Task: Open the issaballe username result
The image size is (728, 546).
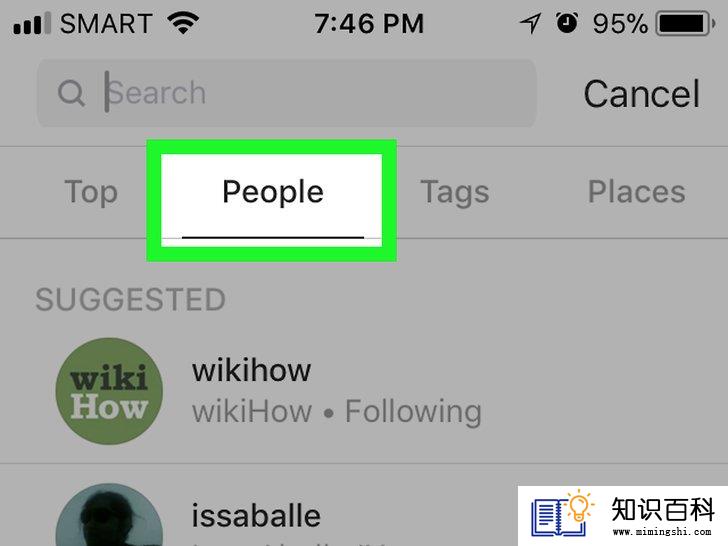Action: pos(256,515)
